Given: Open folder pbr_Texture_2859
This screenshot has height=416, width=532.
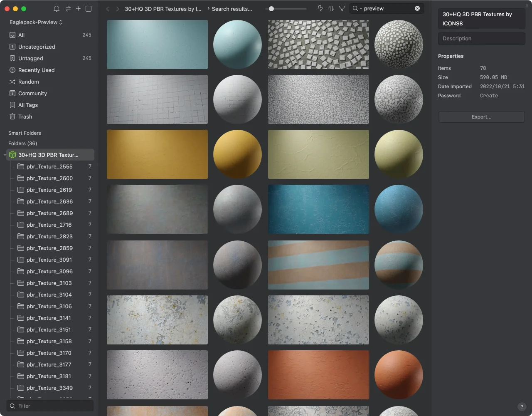Looking at the screenshot, I should coord(50,248).
